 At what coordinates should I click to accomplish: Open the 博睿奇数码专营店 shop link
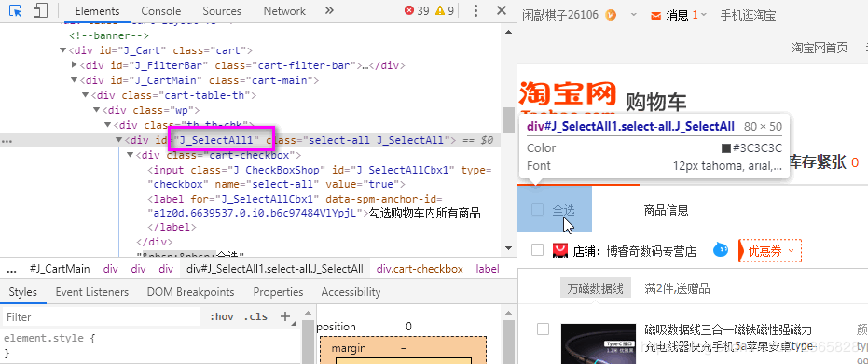(651, 251)
